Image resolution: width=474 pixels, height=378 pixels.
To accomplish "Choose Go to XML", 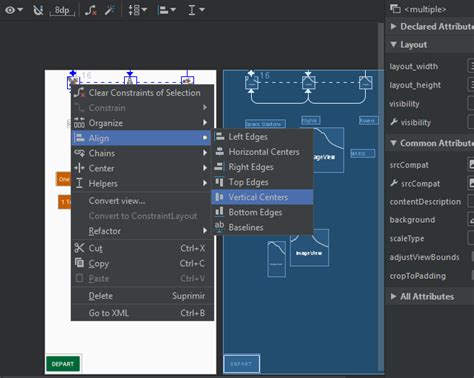I will click(142, 313).
